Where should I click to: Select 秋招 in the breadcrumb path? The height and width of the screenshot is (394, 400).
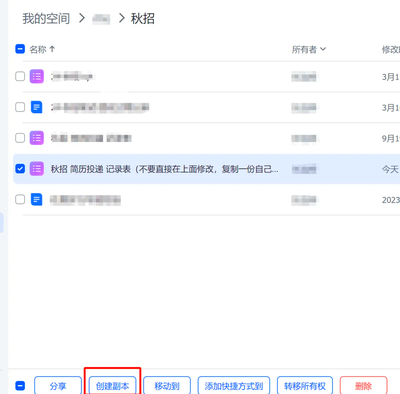point(143,18)
